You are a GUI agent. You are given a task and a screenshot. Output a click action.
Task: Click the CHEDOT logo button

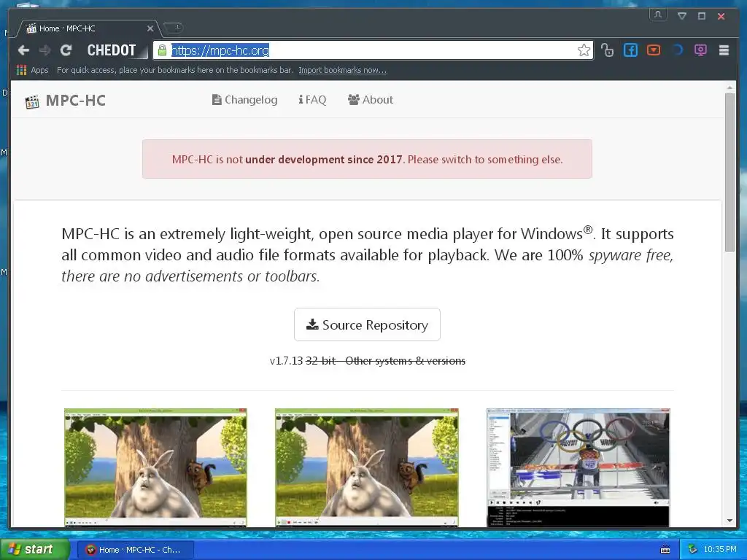tap(112, 50)
